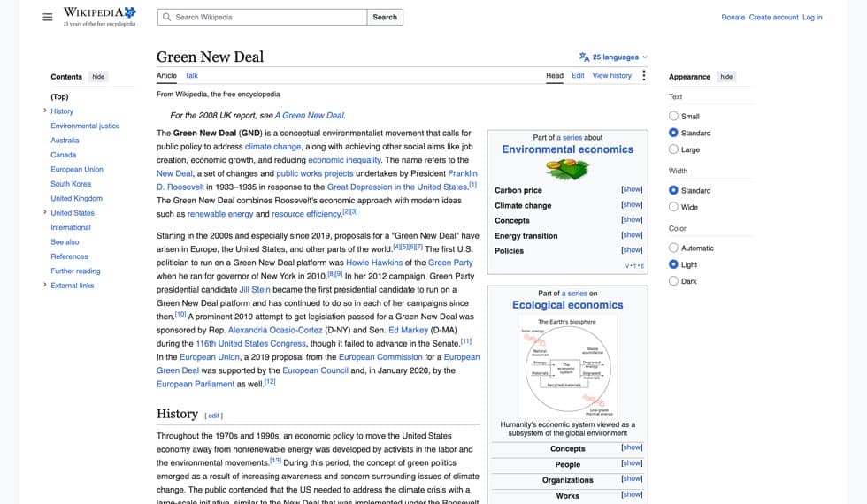867x504 pixels.
Task: Select Light color mode
Action: [673, 264]
